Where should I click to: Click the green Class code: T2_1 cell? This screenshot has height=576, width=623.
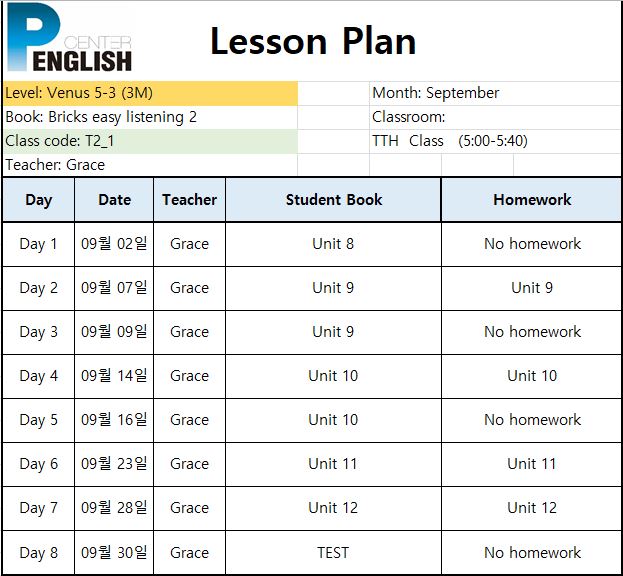pyautogui.click(x=150, y=141)
